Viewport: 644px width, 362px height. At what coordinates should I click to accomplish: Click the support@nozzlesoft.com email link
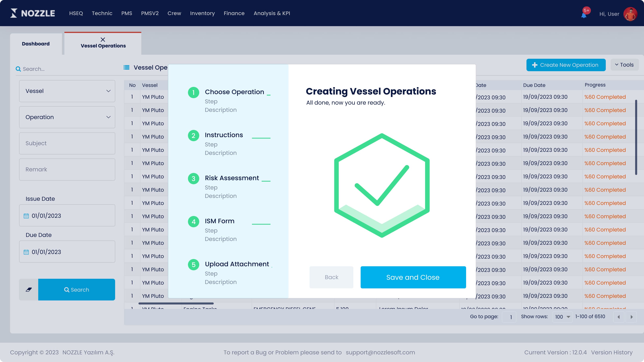tap(380, 353)
